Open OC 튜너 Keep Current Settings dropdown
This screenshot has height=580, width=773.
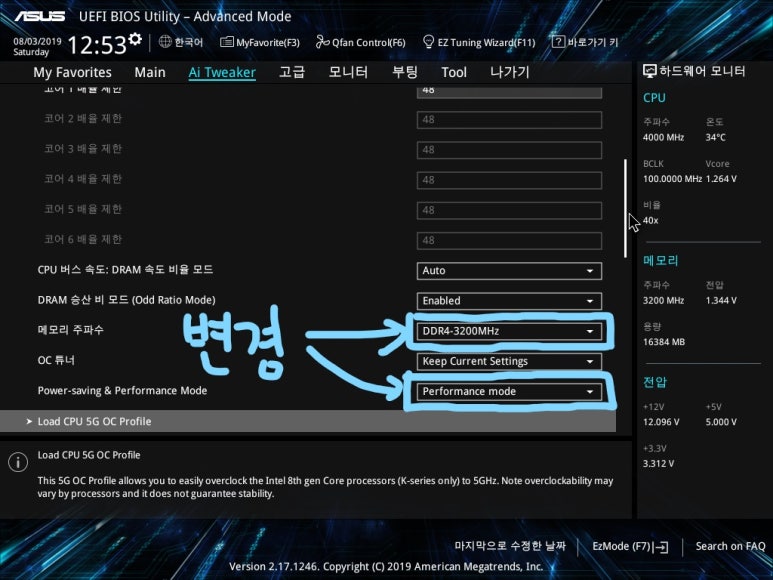[x=509, y=361]
